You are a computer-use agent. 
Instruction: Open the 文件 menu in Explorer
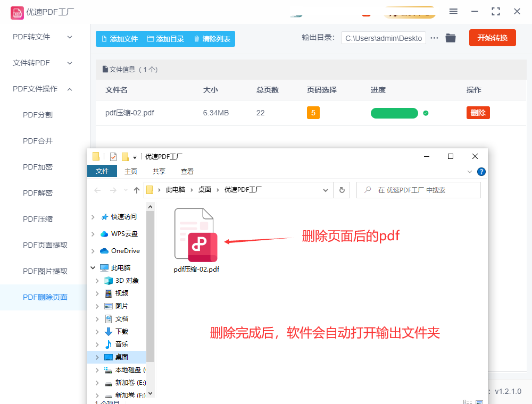pyautogui.click(x=102, y=171)
